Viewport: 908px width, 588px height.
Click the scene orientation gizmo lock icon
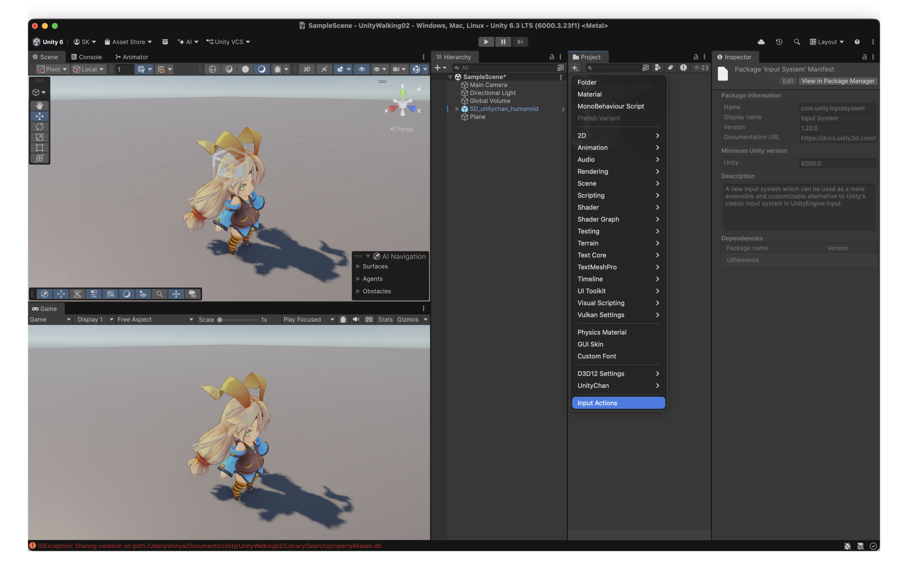[x=419, y=89]
